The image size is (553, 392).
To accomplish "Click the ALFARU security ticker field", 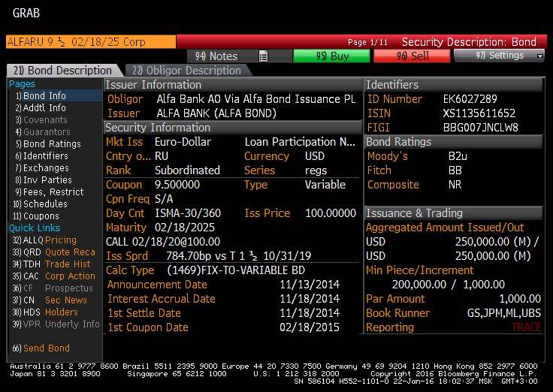I will click(x=91, y=41).
